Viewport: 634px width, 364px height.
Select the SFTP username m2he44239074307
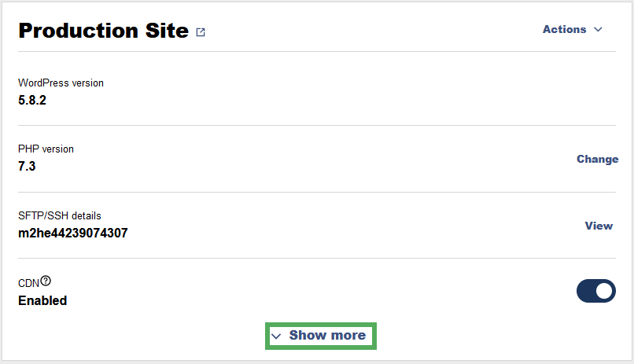pyautogui.click(x=73, y=233)
